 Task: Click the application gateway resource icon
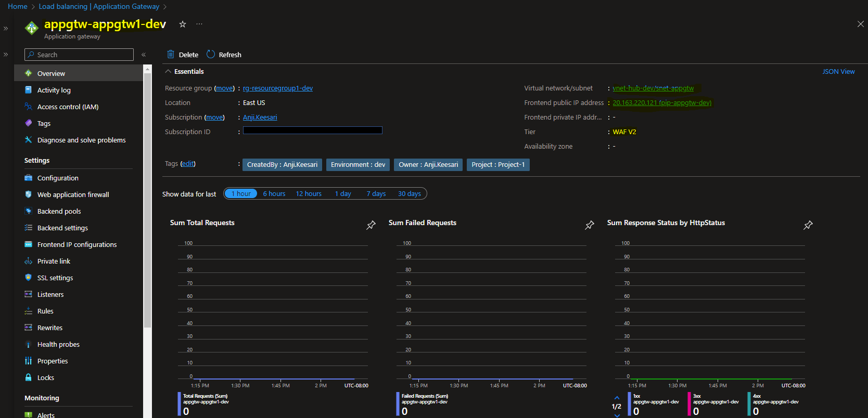pos(32,28)
